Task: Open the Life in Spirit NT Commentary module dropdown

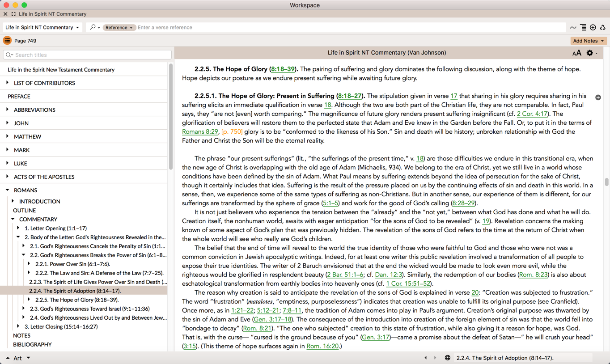Action: click(x=42, y=27)
